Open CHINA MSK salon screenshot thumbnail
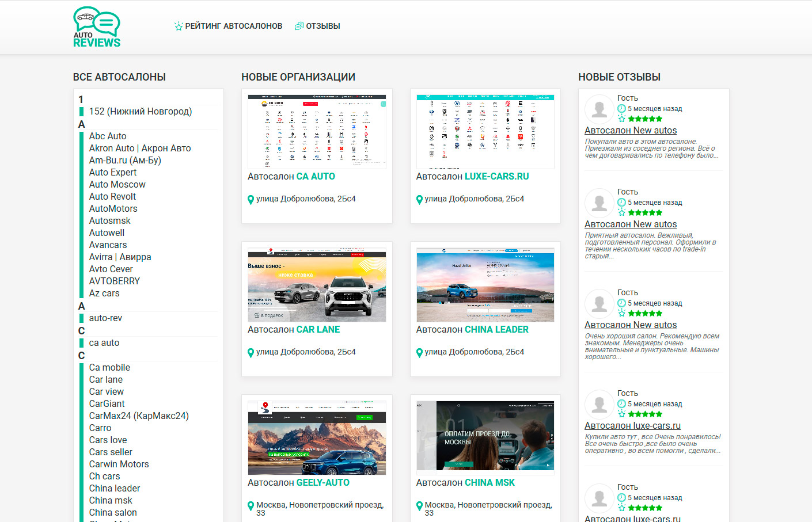Screen dimensions: 812x522 point(485,438)
